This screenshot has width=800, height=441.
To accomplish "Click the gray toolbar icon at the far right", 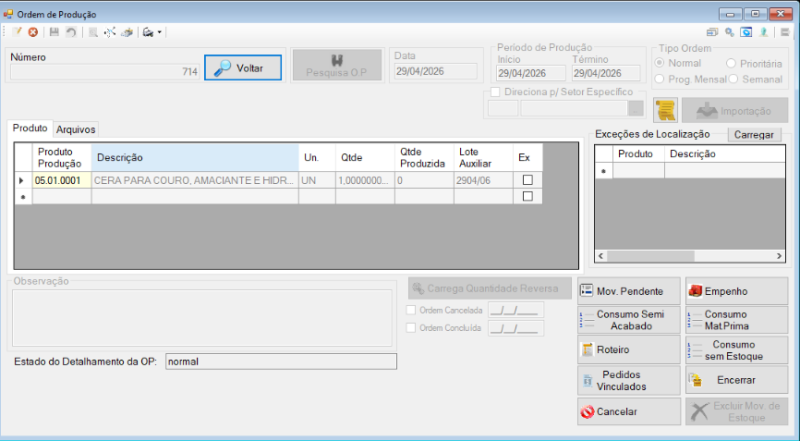I will point(785,32).
